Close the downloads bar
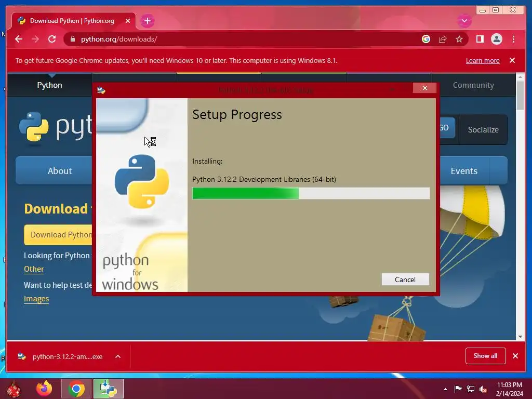The height and width of the screenshot is (399, 532). click(515, 356)
